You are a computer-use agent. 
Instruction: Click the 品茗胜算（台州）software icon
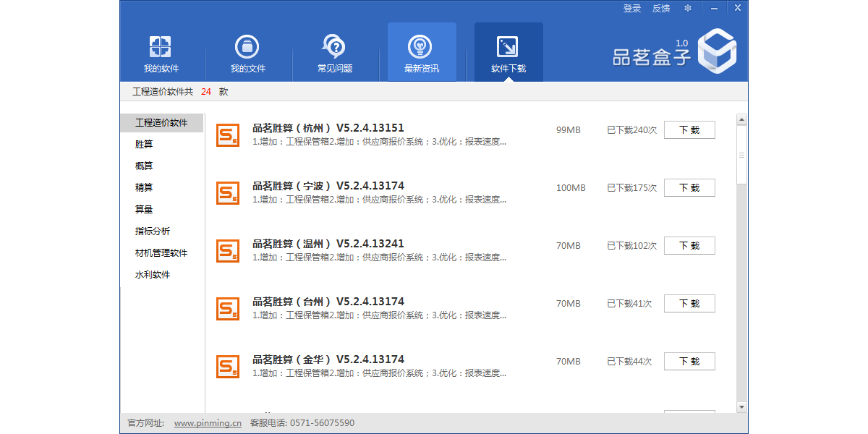[x=228, y=309]
